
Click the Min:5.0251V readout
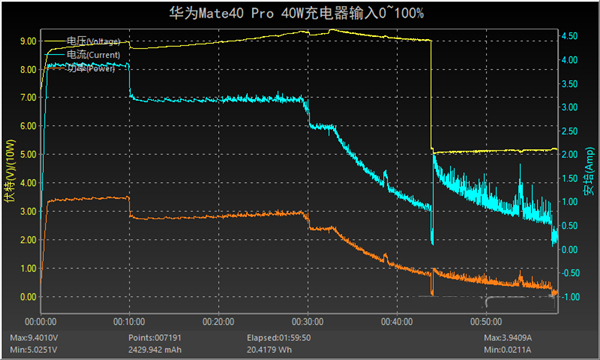tap(34, 350)
